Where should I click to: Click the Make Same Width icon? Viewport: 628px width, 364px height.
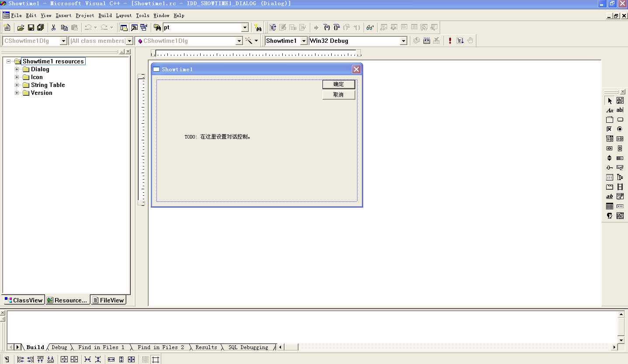[x=111, y=359]
